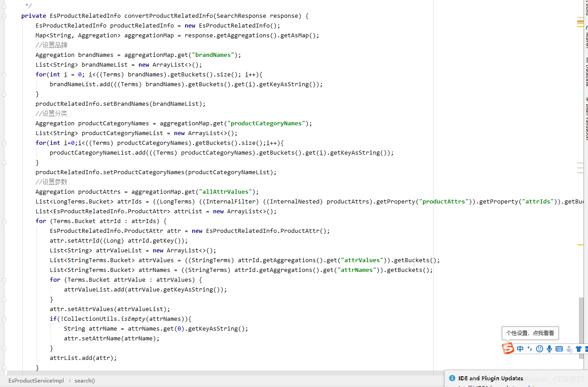Place cursor on "attrValues" string literal
The image size is (588, 387).
[x=362, y=260]
